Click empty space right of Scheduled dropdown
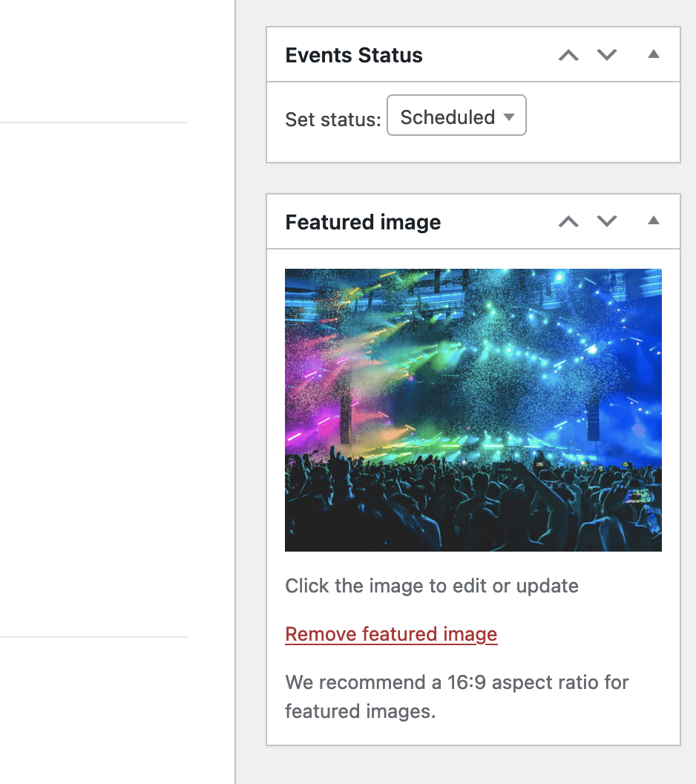The image size is (696, 784). click(601, 119)
